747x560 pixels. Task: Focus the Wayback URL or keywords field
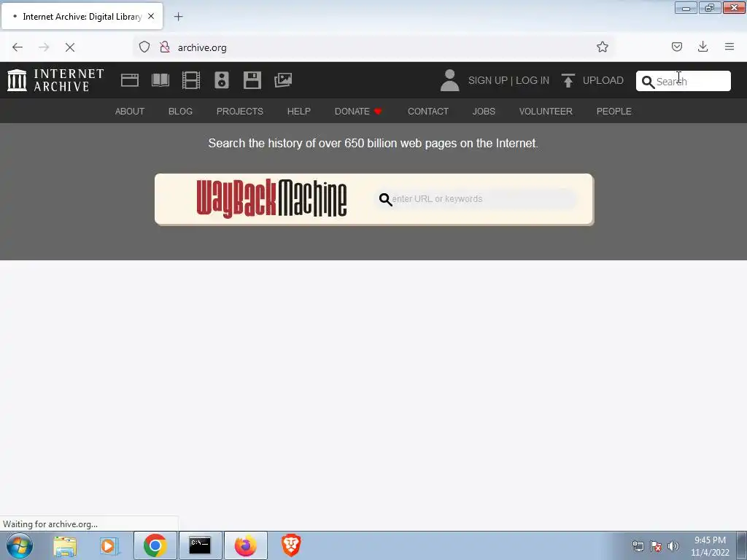(476, 199)
